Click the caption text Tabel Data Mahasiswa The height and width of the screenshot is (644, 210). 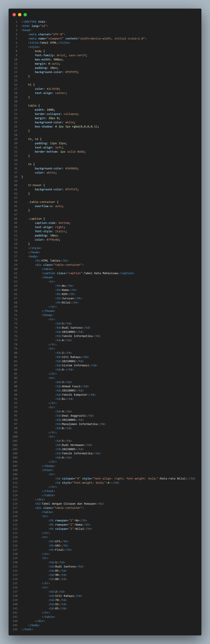click(x=101, y=273)
